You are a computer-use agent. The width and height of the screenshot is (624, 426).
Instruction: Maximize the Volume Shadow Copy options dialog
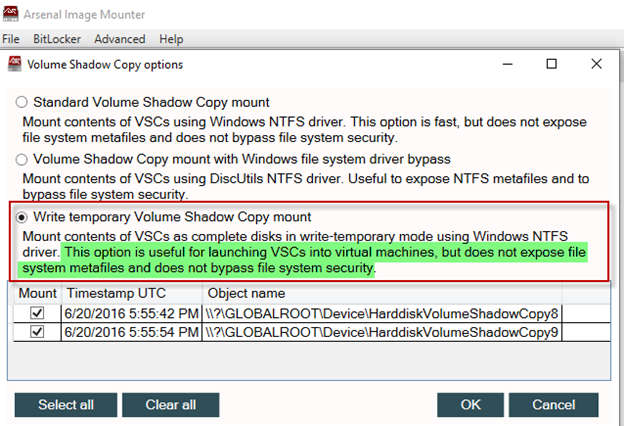point(552,64)
